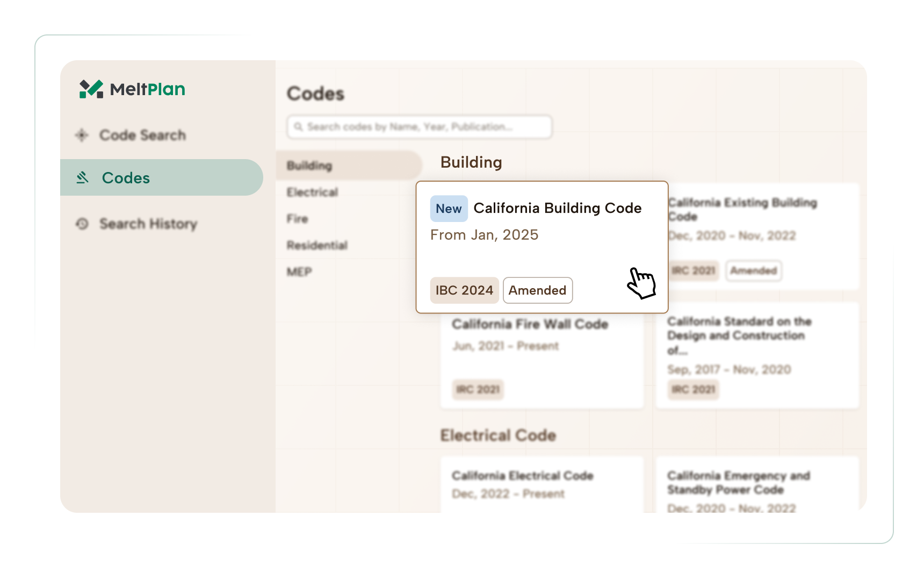
Task: Go to MEP category
Action: click(299, 272)
